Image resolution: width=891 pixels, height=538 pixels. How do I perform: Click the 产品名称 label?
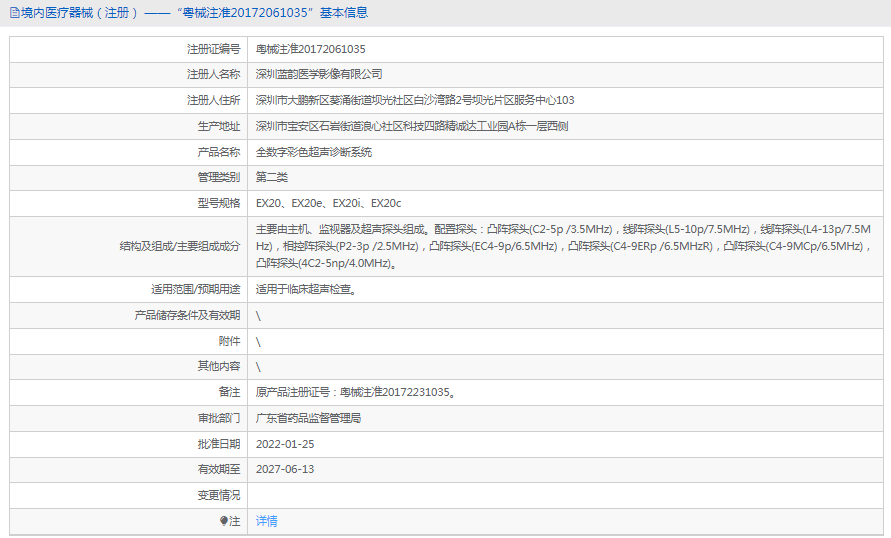pos(219,152)
